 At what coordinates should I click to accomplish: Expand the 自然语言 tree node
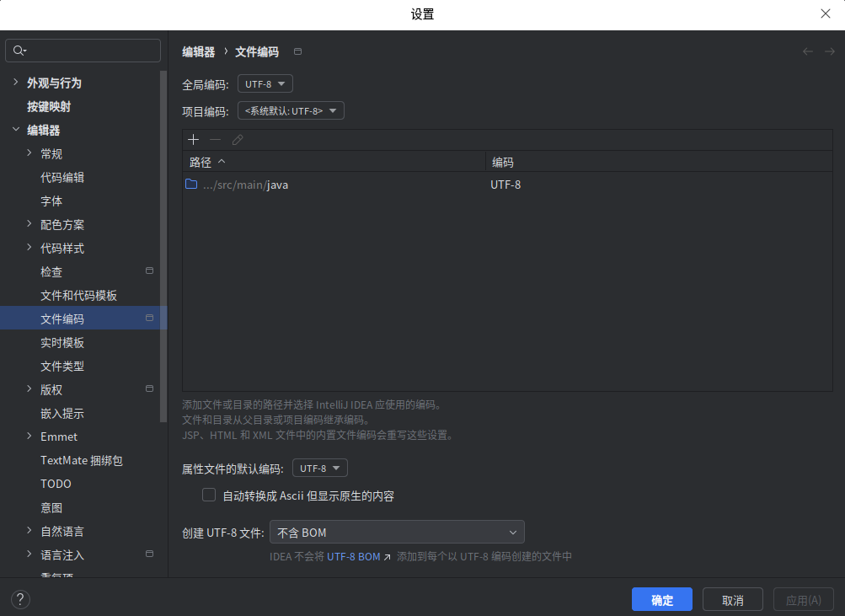29,530
